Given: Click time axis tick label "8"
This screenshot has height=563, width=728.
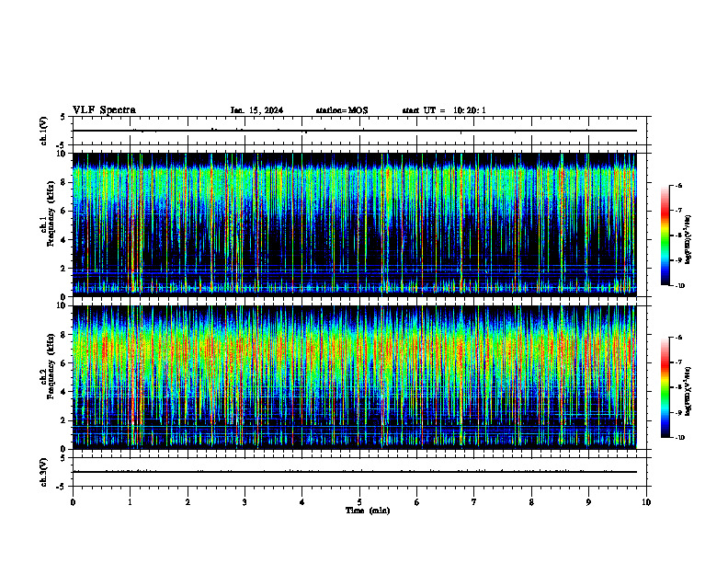Looking at the screenshot, I should [531, 502].
